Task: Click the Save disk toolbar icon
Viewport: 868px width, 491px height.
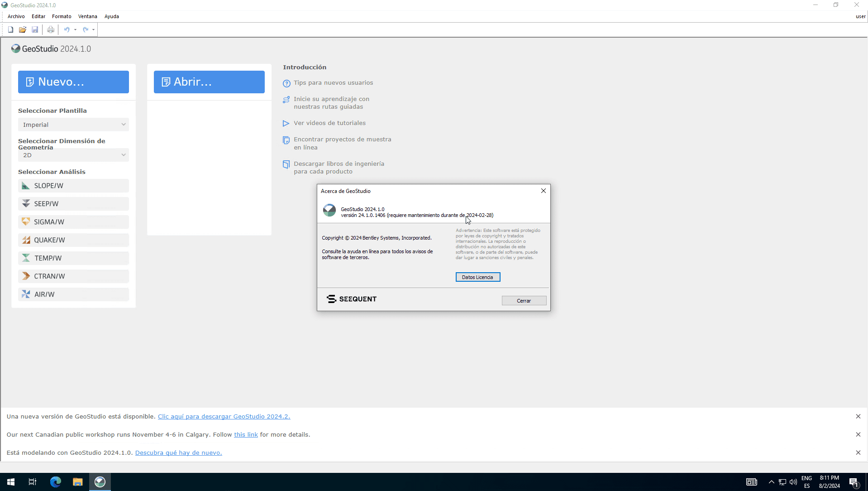Action: click(x=35, y=30)
